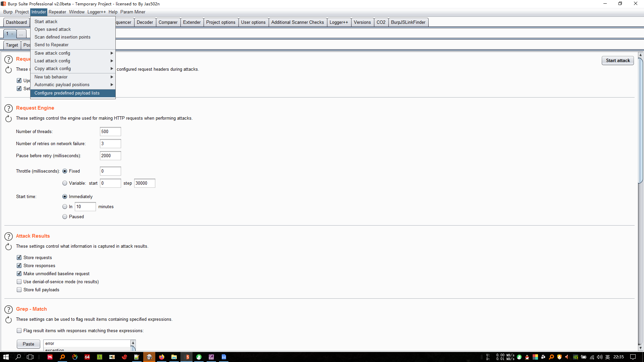Choose Configure predefined payload lists
This screenshot has height=362, width=644.
pos(67,93)
